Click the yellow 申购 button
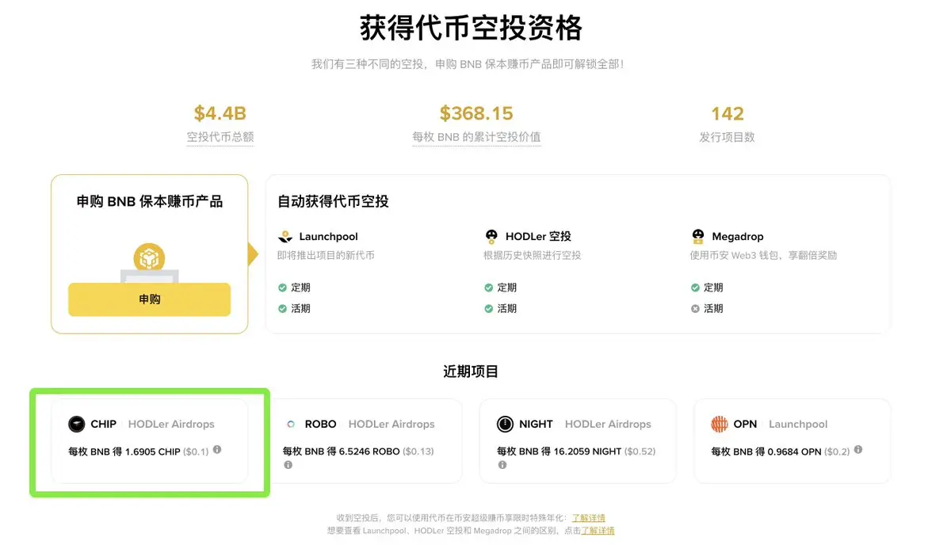 tap(149, 299)
